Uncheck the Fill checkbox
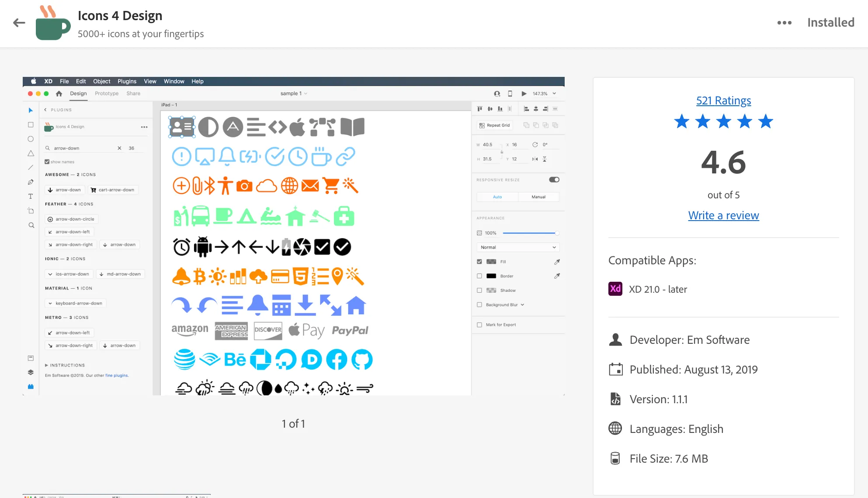The image size is (868, 498). click(x=479, y=262)
